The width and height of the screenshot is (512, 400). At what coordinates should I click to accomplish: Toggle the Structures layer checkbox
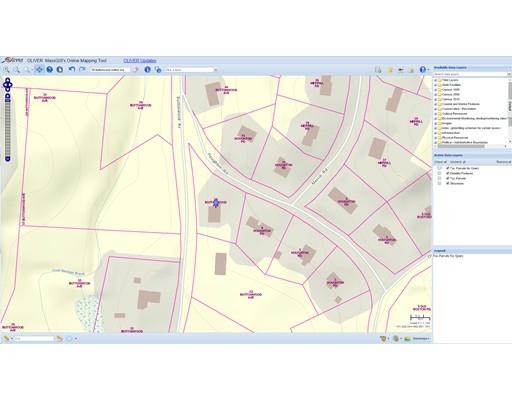point(448,183)
